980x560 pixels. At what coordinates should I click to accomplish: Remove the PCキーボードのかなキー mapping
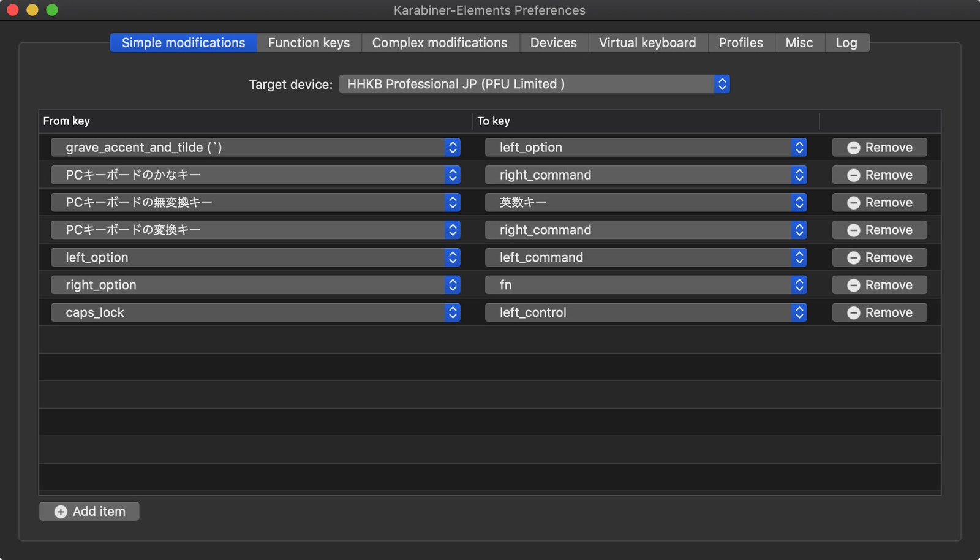click(880, 175)
